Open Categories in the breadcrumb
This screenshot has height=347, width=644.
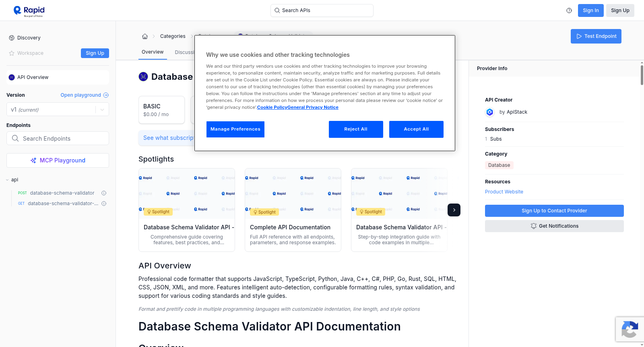173,36
